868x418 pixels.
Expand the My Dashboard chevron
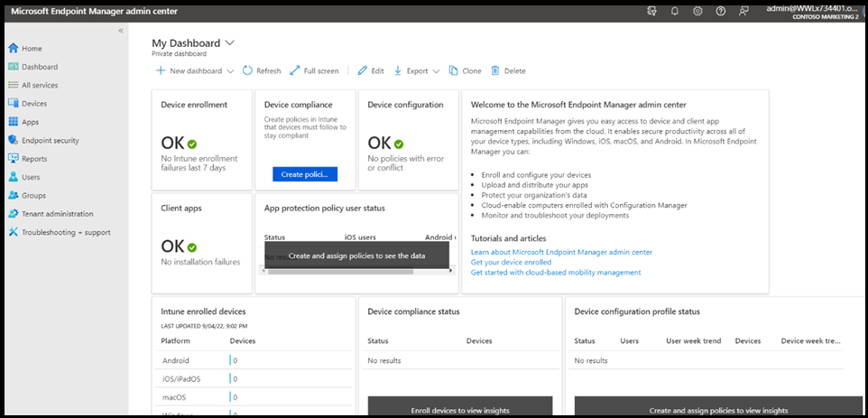229,42
